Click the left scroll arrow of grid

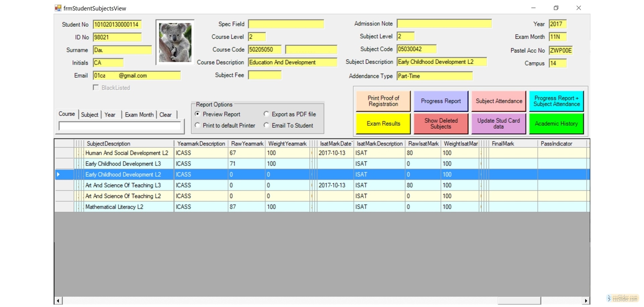[x=58, y=301]
